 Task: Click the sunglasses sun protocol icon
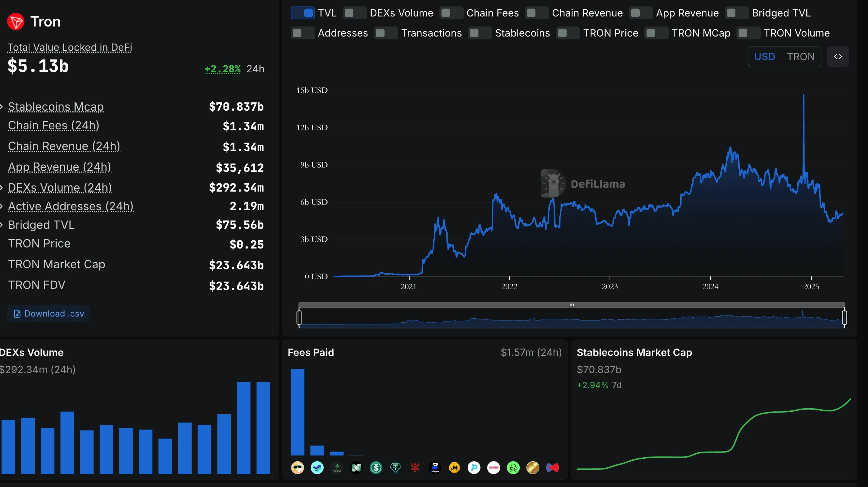point(297,467)
